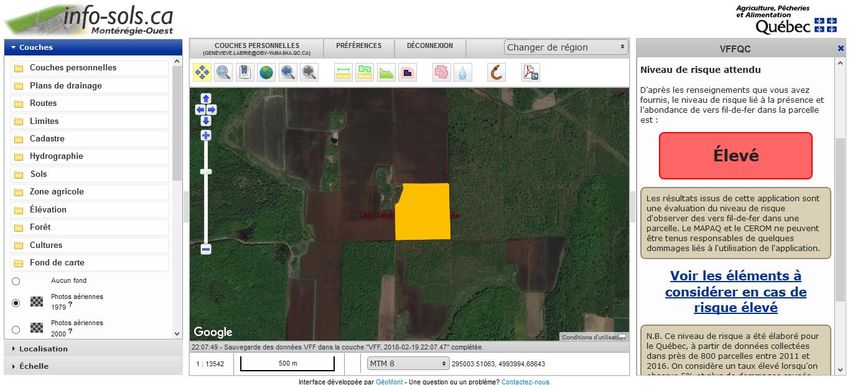Expand the Cadastre layer folder

point(89,139)
